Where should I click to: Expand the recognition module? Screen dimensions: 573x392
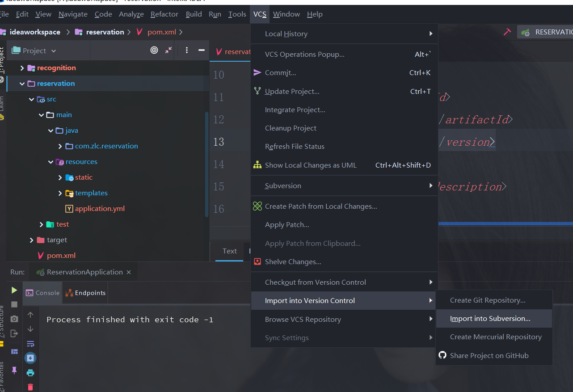click(x=22, y=68)
